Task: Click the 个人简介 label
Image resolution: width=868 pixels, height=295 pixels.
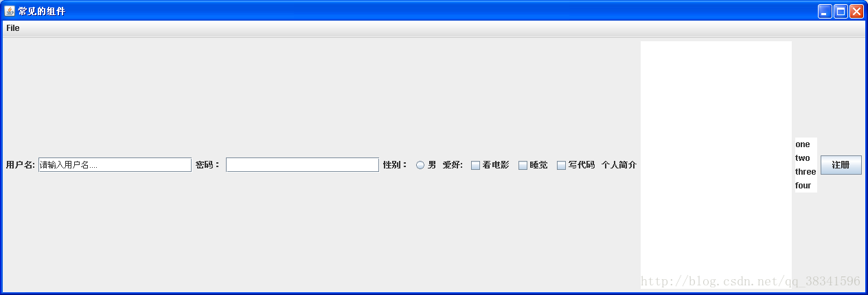Action: [x=619, y=165]
